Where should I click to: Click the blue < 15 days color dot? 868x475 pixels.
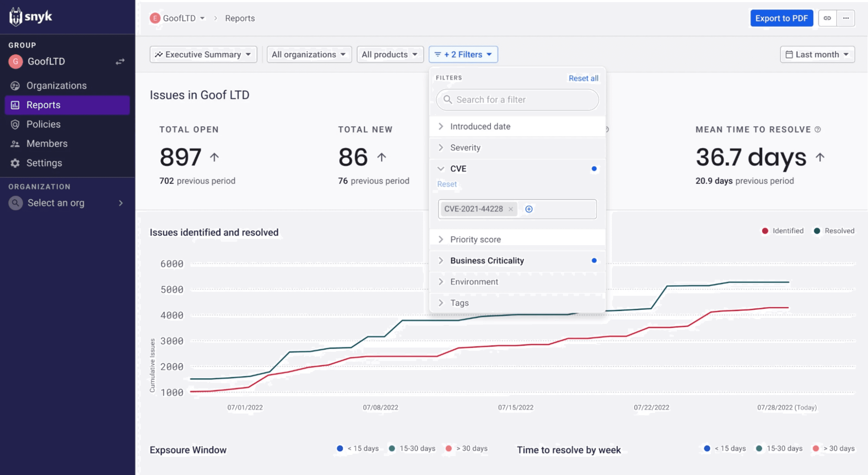click(340, 448)
